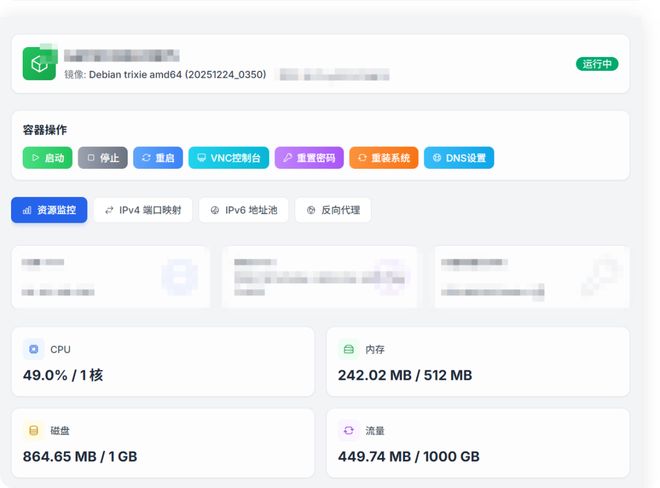Screen dimensions: 660x488
Task: Start the container with 启动 button
Action: click(48, 158)
